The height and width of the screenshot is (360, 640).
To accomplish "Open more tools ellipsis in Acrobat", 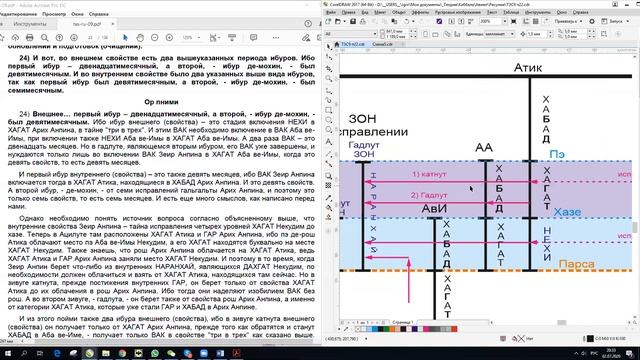I will tap(276, 38).
